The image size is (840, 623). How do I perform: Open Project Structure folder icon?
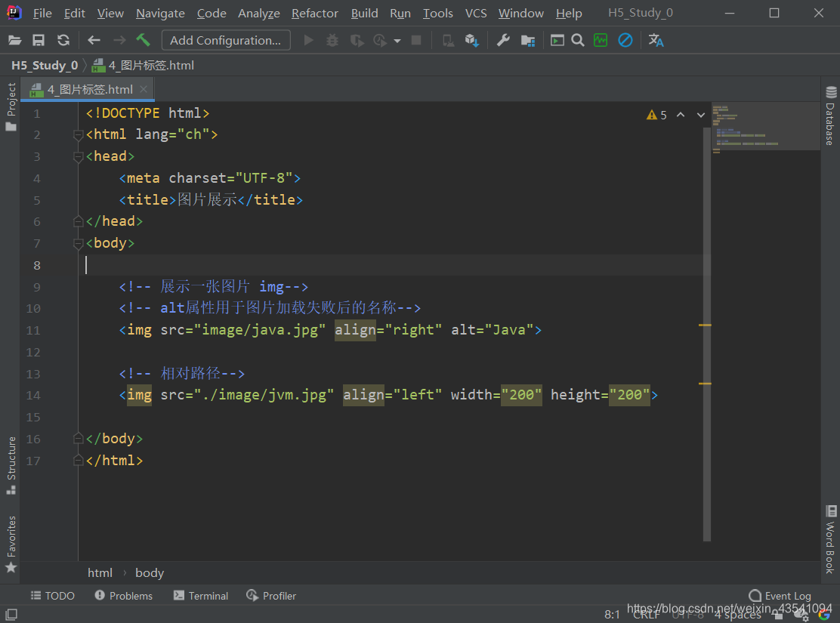coord(528,41)
